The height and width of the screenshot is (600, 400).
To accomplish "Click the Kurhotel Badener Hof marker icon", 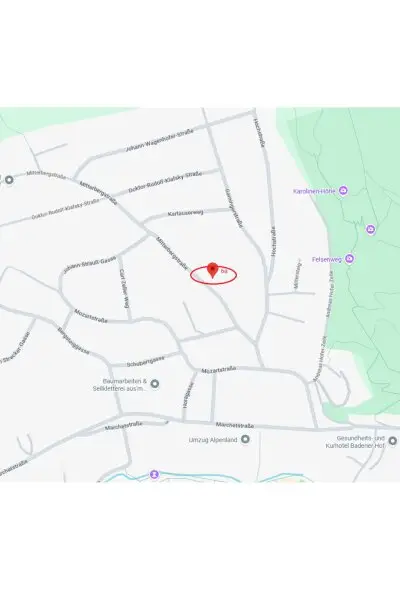I will pyautogui.click(x=393, y=441).
